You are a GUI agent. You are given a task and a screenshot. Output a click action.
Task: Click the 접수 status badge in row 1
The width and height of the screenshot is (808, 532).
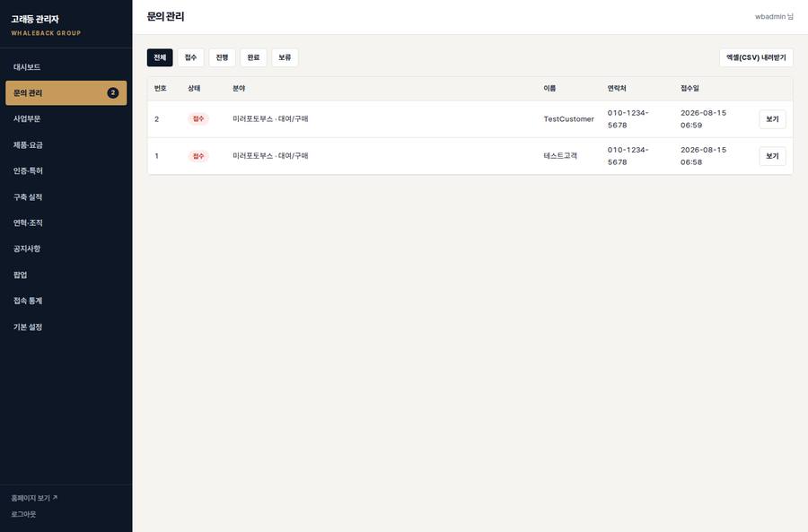tap(198, 156)
